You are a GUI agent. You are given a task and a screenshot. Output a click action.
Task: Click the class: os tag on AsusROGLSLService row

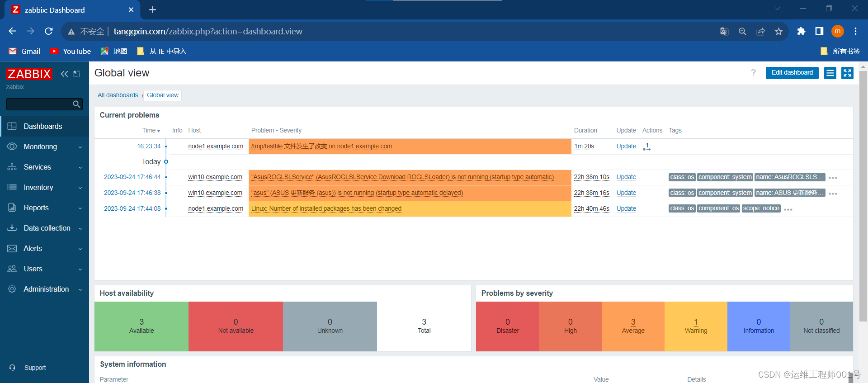[682, 177]
